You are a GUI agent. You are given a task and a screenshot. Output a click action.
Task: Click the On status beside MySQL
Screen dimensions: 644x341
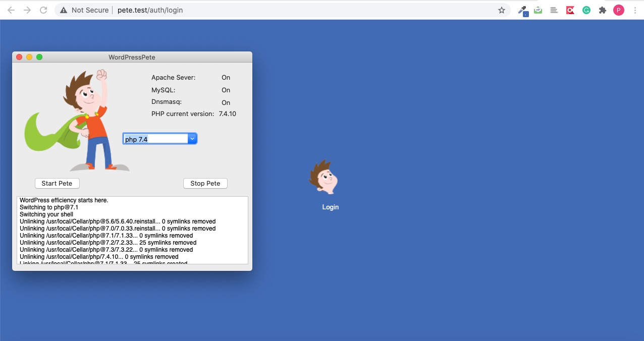pos(226,90)
